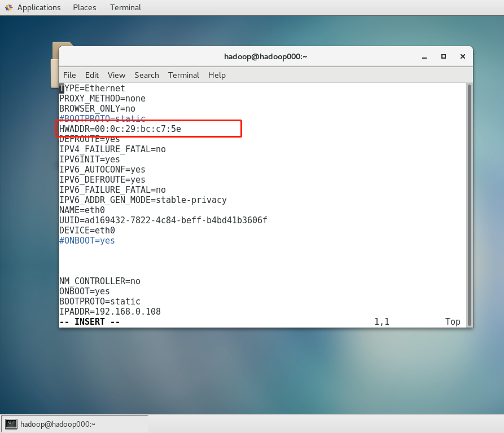Click the IPV6_AUTOCONF=yes line
The height and width of the screenshot is (433, 504).
[102, 170]
